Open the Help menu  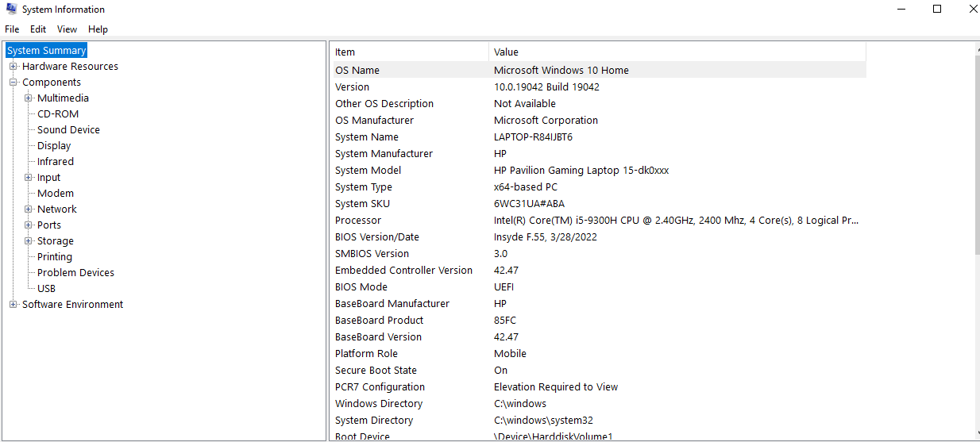98,29
